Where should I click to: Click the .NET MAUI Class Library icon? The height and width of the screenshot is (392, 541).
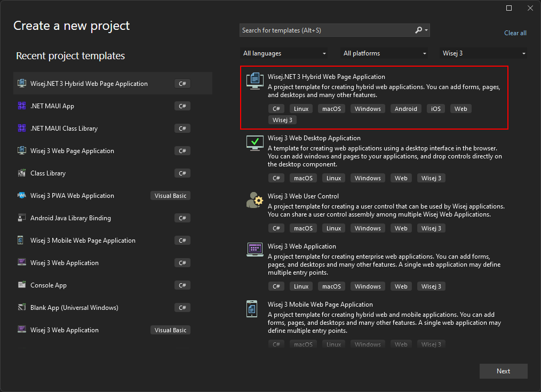pos(22,128)
